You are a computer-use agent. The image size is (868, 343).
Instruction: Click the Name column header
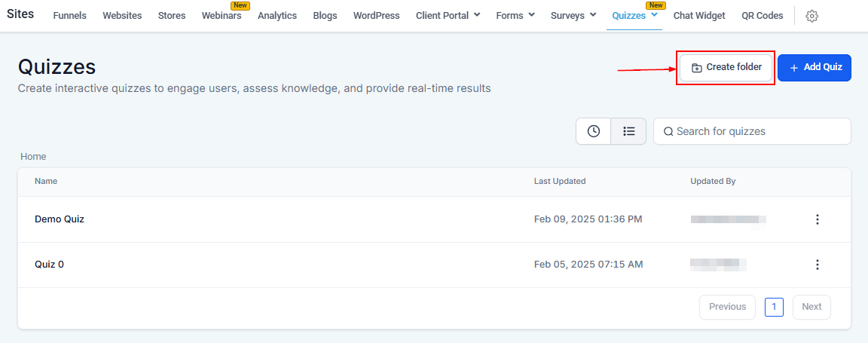(46, 181)
